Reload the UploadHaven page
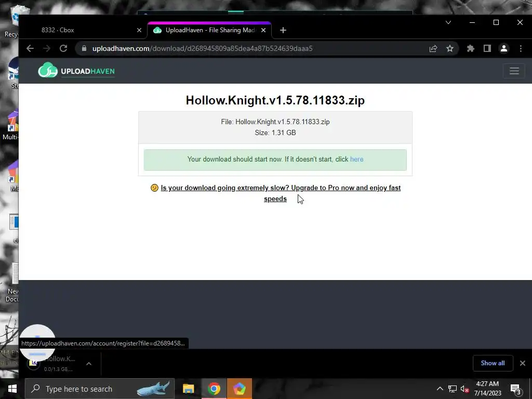 (63, 48)
